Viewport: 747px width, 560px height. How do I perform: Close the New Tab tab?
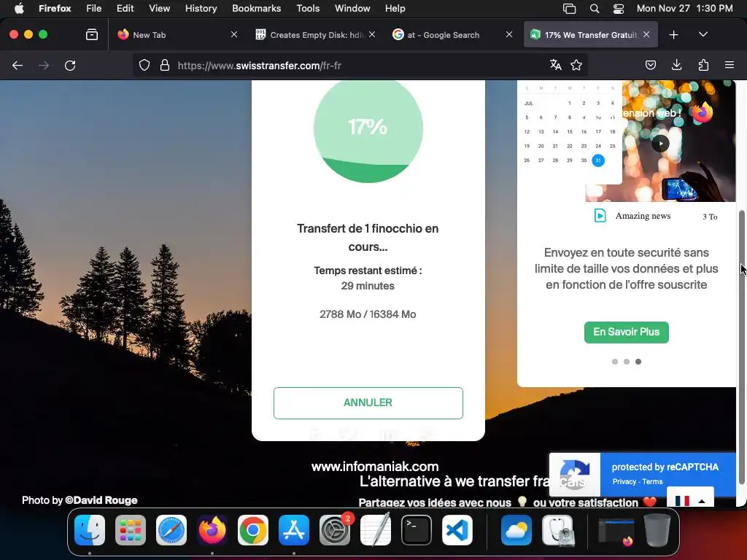point(234,34)
